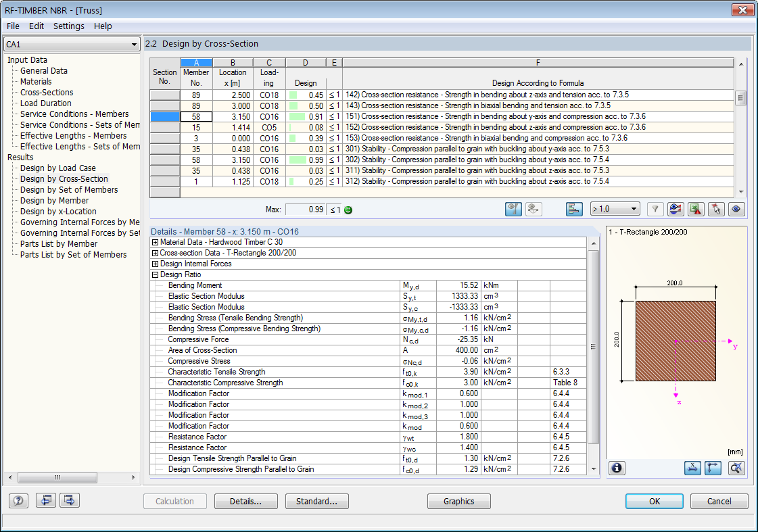Click the Standard... button
Screen dimensions: 758x532
click(x=316, y=501)
